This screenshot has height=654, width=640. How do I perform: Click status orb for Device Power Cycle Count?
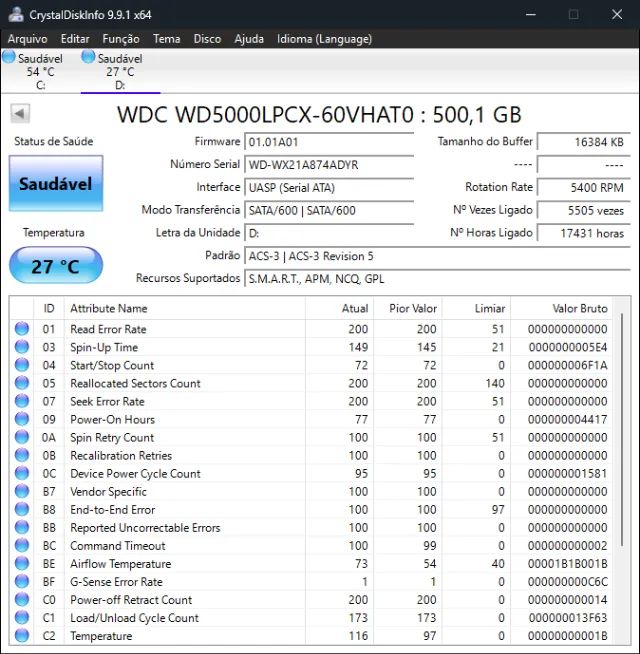point(22,473)
